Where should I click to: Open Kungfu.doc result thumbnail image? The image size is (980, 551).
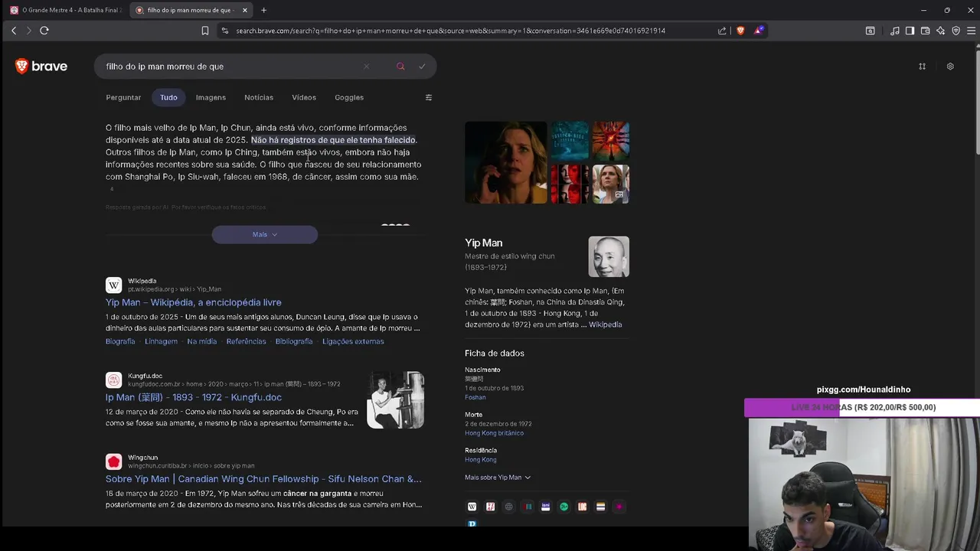click(395, 399)
